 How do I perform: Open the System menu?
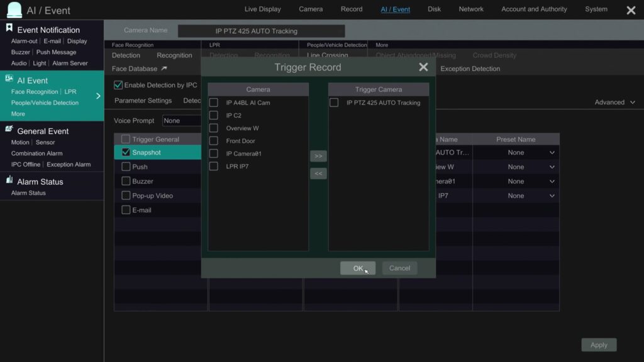596,9
